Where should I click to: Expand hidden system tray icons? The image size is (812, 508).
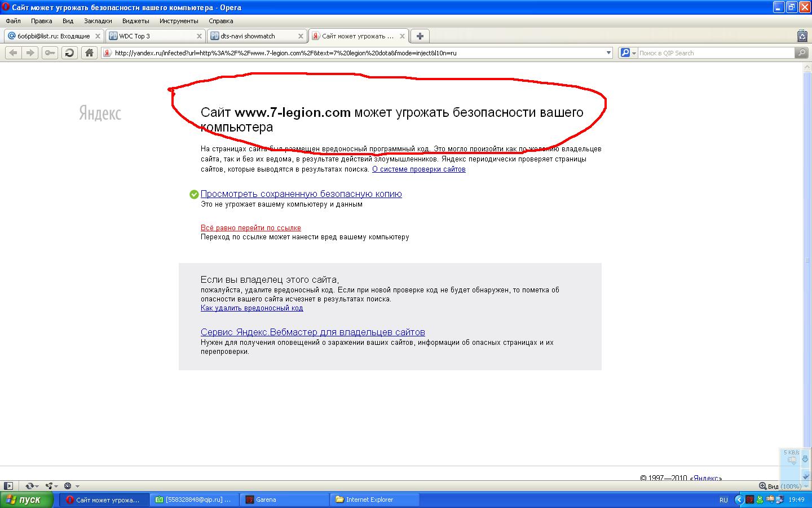tap(739, 500)
